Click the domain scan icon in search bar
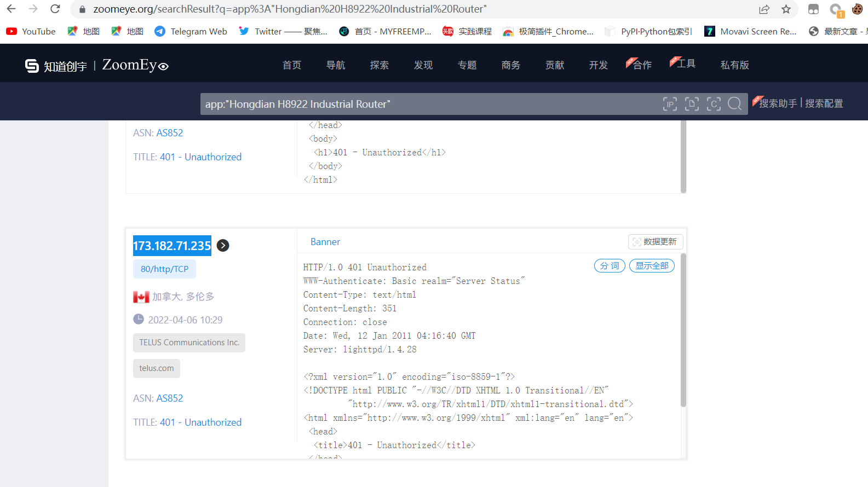Viewport: 868px width, 487px height. (x=692, y=104)
